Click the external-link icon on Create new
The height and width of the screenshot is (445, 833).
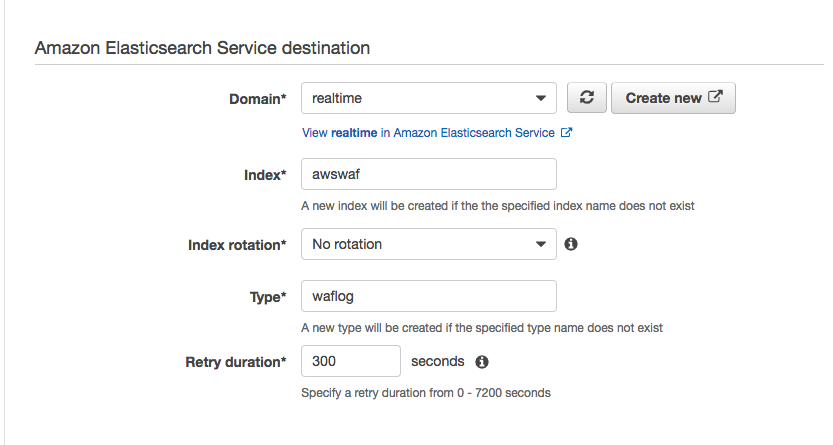pos(716,97)
